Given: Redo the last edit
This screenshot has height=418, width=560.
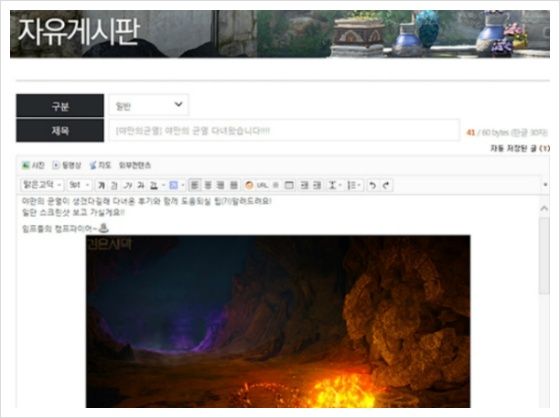Looking at the screenshot, I should pos(386,185).
